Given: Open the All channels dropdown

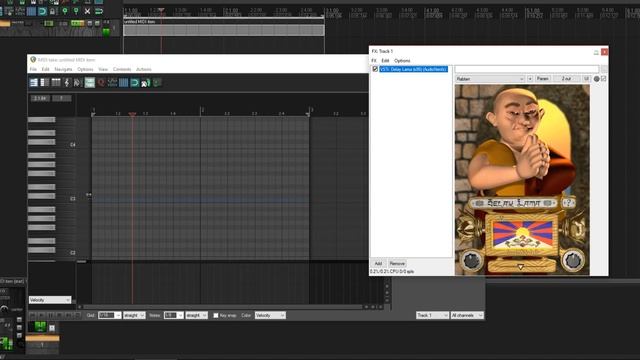Looking at the screenshot, I should tap(467, 316).
